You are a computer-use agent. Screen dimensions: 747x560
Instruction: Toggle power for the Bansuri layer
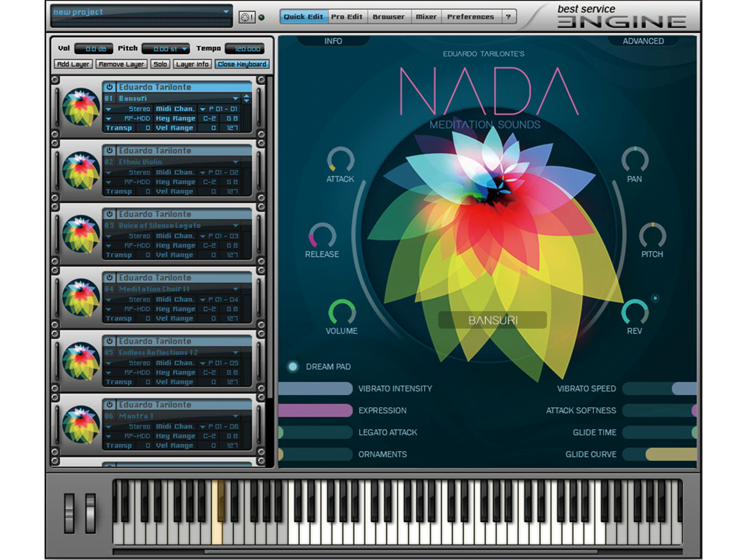pos(109,87)
